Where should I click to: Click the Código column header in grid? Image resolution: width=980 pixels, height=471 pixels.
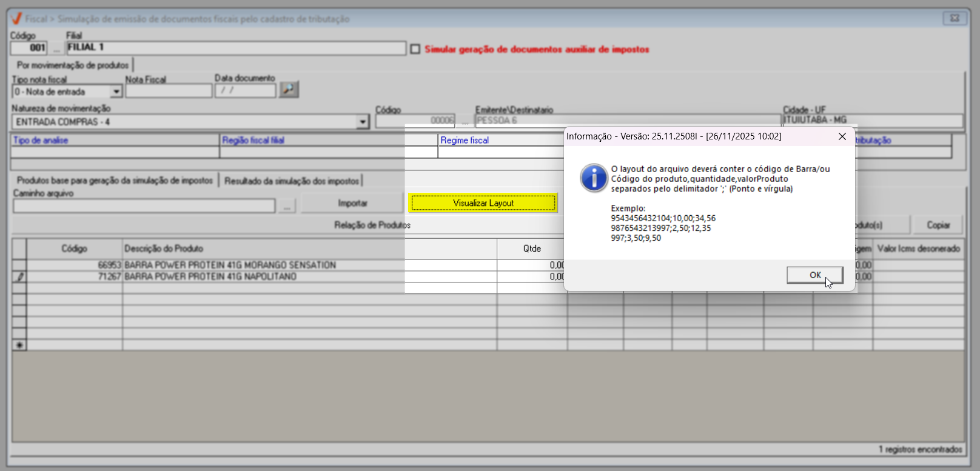coord(75,249)
